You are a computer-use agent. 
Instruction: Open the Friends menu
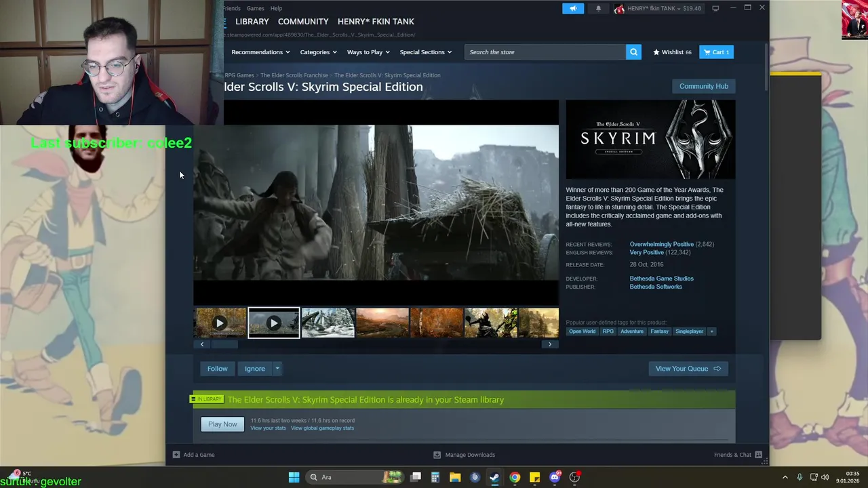(232, 8)
